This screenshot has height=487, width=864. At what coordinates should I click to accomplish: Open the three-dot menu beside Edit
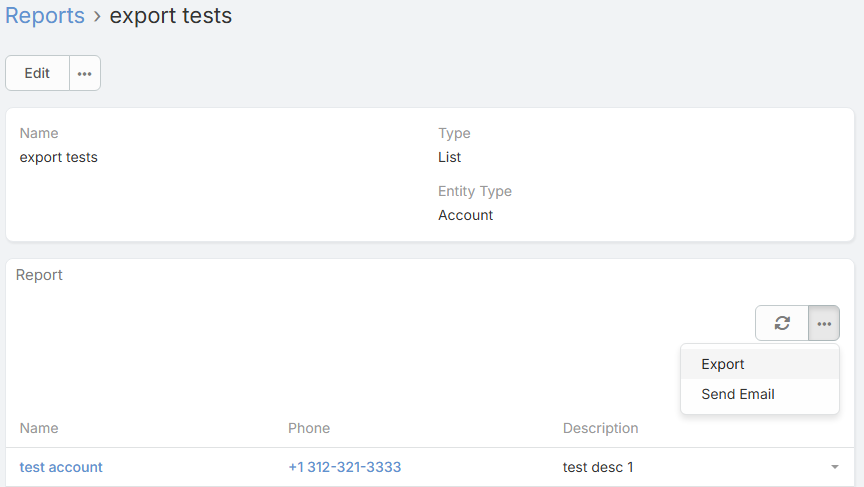[85, 73]
